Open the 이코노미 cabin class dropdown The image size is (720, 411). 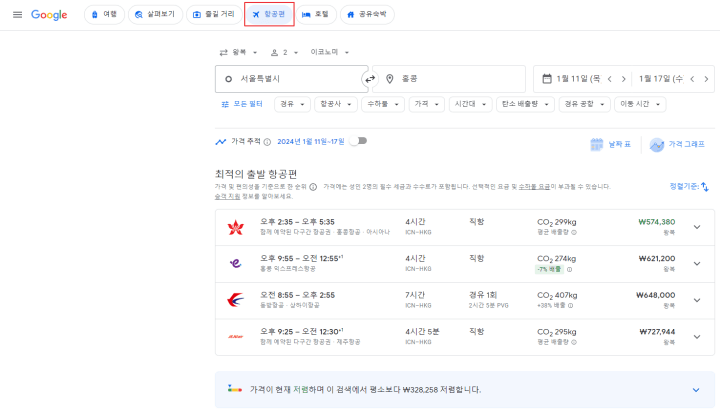[330, 52]
